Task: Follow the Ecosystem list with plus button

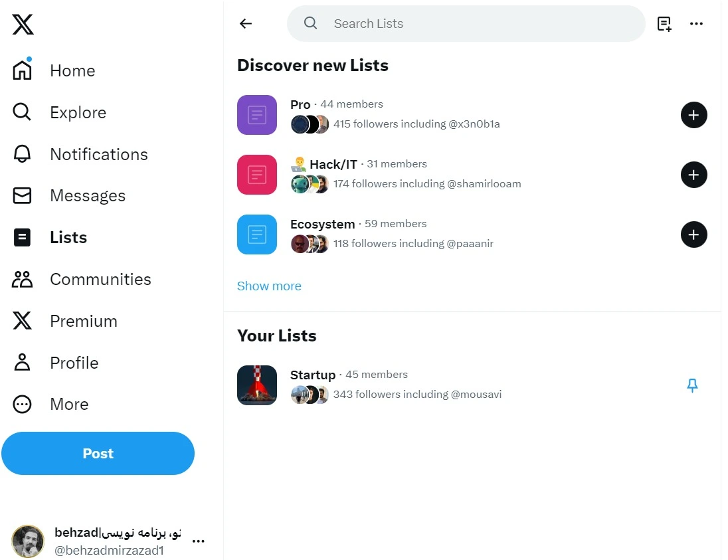Action: pyautogui.click(x=693, y=234)
